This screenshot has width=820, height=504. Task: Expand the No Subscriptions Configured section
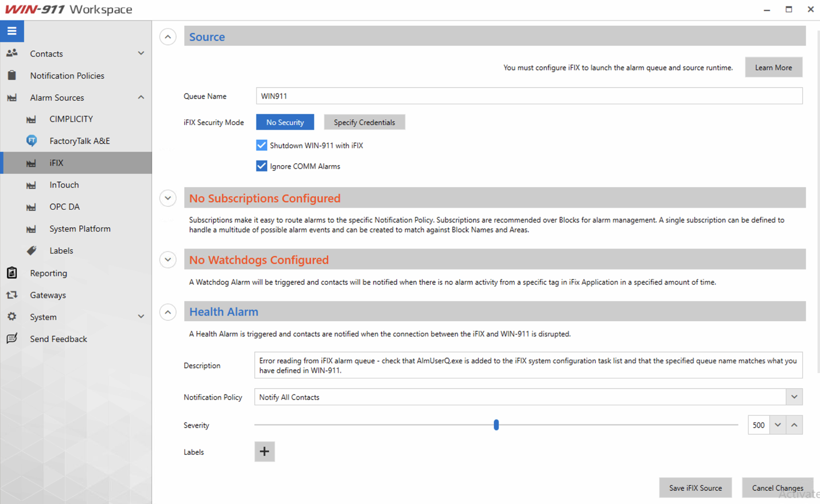pos(168,198)
